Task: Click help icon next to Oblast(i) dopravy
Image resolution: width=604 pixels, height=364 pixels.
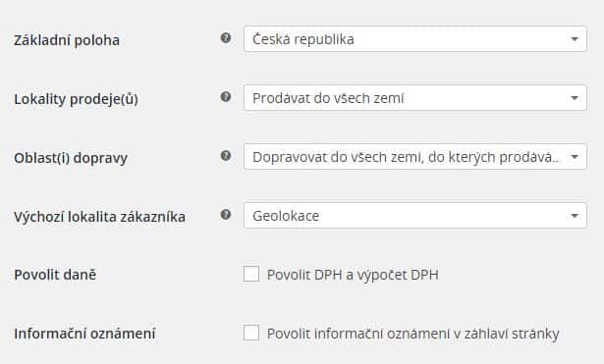Action: [226, 155]
